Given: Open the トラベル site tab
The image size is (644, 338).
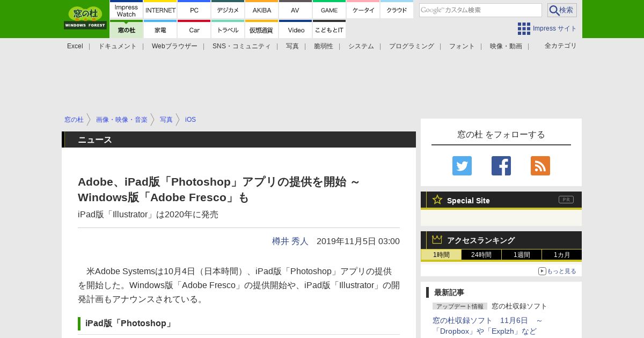Looking at the screenshot, I should pyautogui.click(x=228, y=30).
